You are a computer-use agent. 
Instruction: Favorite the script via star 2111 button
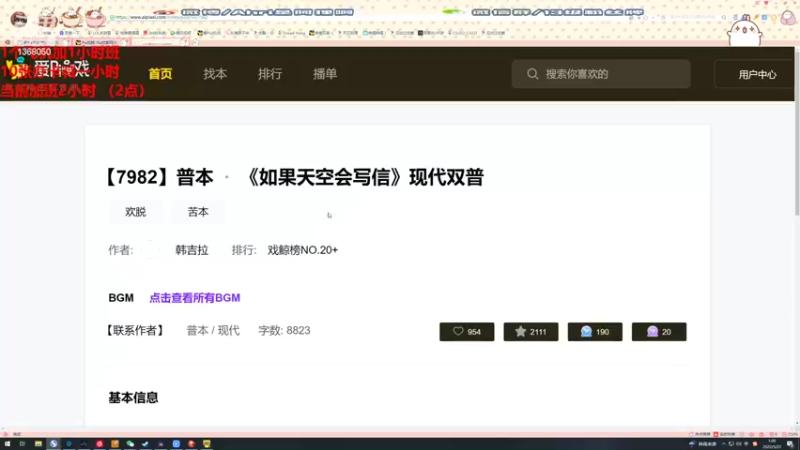(x=531, y=332)
